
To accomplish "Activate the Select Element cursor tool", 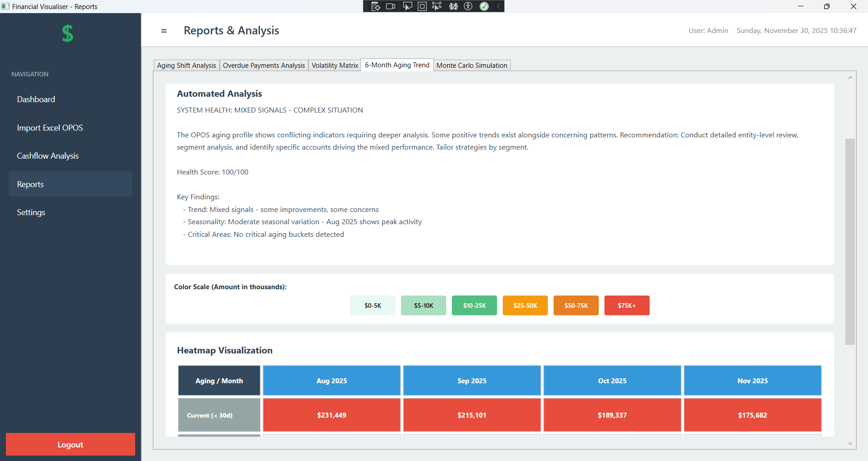I will 407,6.
